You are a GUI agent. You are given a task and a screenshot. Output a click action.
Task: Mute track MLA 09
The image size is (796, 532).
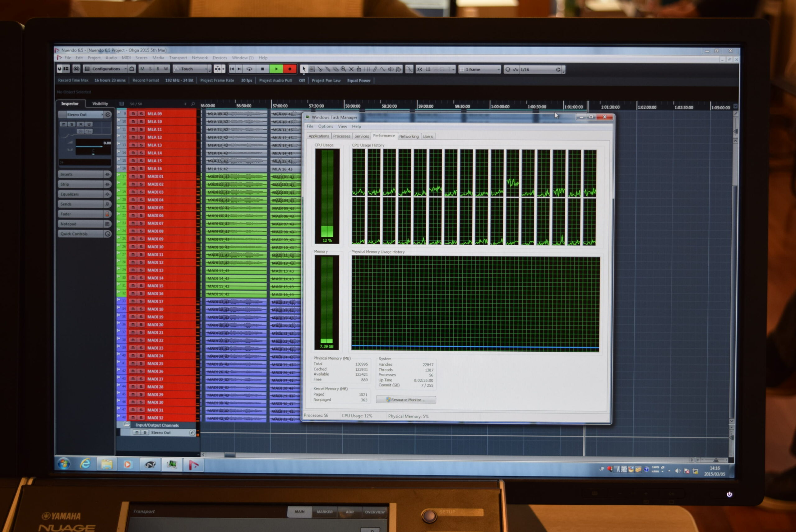[x=133, y=114]
